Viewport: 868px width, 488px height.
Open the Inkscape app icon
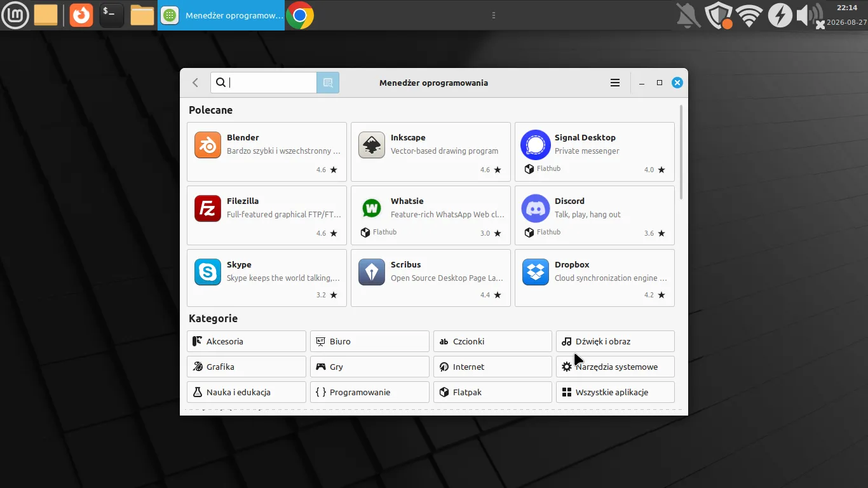point(372,145)
